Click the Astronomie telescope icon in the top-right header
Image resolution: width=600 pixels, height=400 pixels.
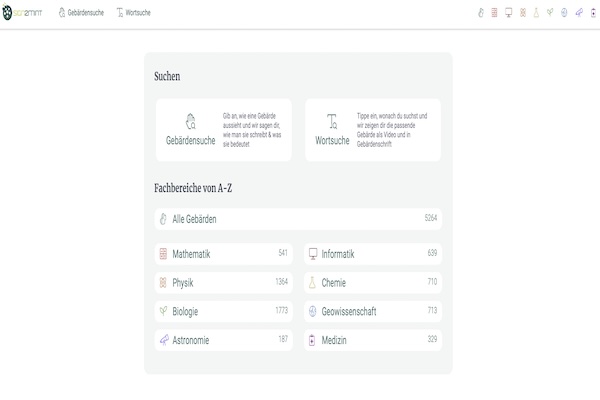point(578,13)
